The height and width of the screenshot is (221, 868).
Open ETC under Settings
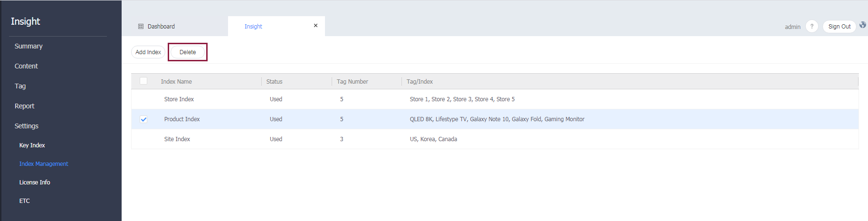pyautogui.click(x=25, y=201)
